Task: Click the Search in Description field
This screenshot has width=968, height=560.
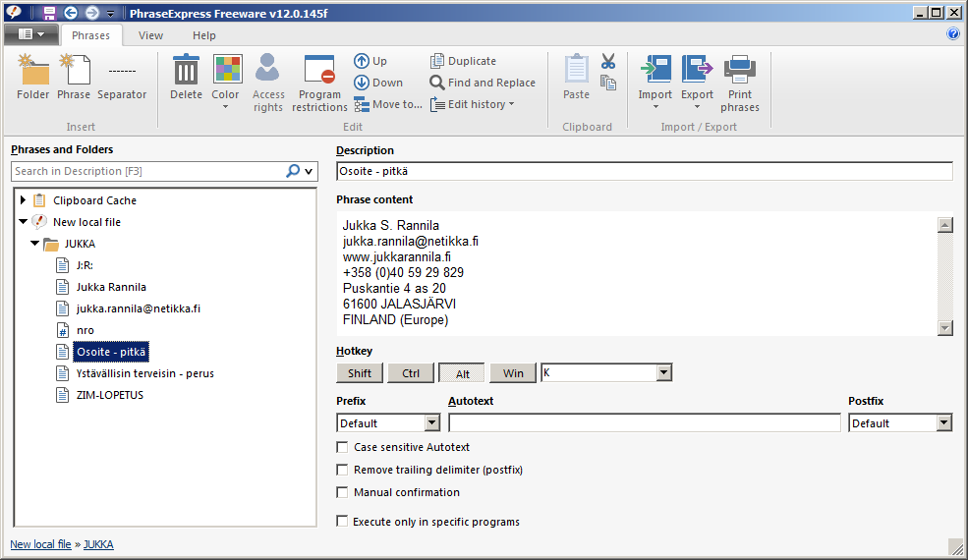Action: 148,171
